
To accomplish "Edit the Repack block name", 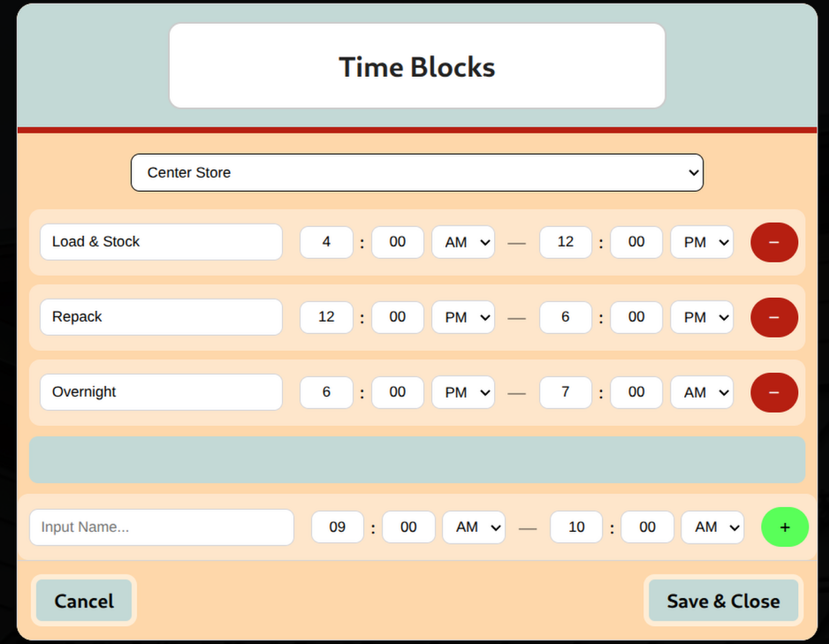I will pos(161,316).
